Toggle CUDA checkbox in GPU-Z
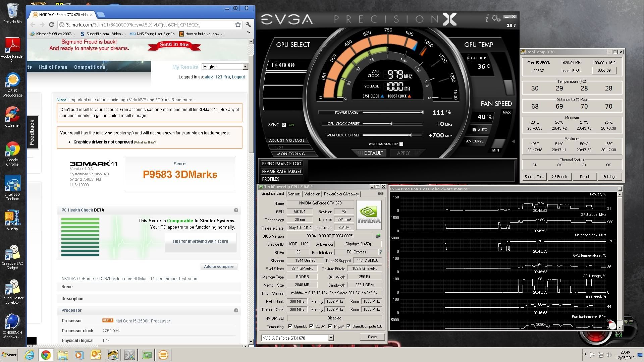The image size is (644, 362). click(311, 326)
